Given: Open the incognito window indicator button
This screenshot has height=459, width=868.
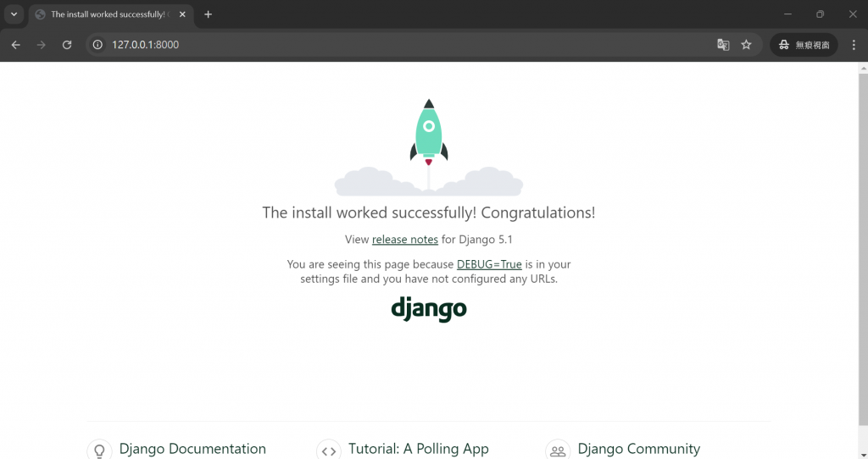Looking at the screenshot, I should [804, 45].
